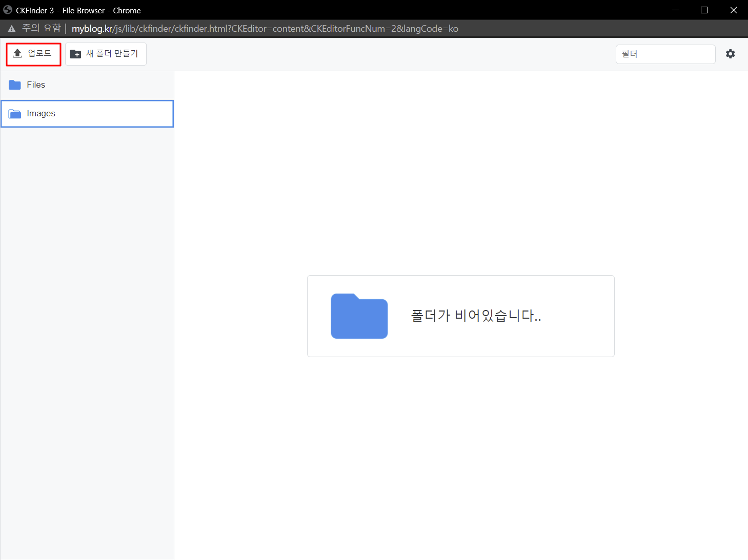Click the open Images folder icon

pyautogui.click(x=15, y=114)
